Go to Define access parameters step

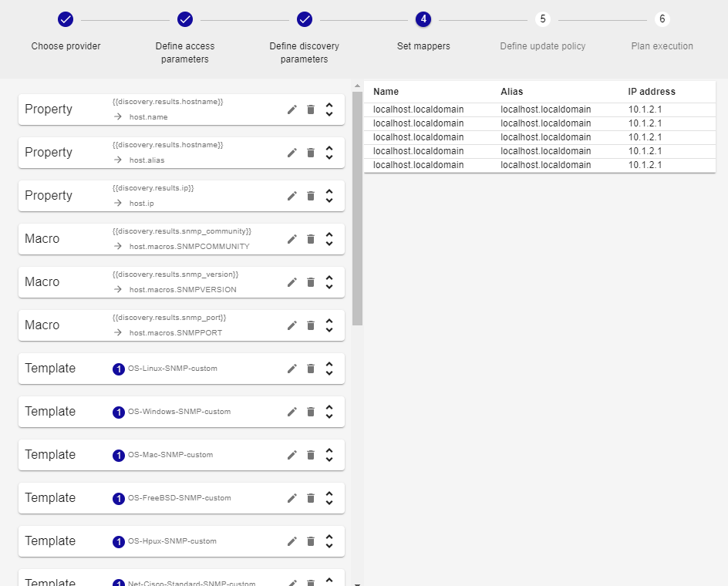tap(185, 19)
